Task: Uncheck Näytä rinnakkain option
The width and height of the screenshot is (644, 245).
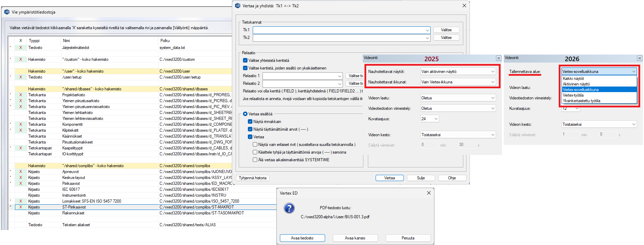Action: tap(250, 122)
